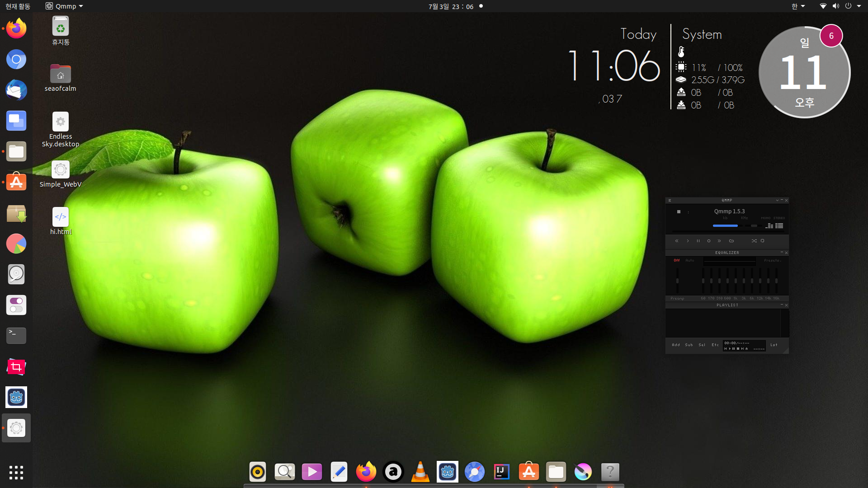Click the previous track button in Qmmp
868x488 pixels.
tap(677, 241)
